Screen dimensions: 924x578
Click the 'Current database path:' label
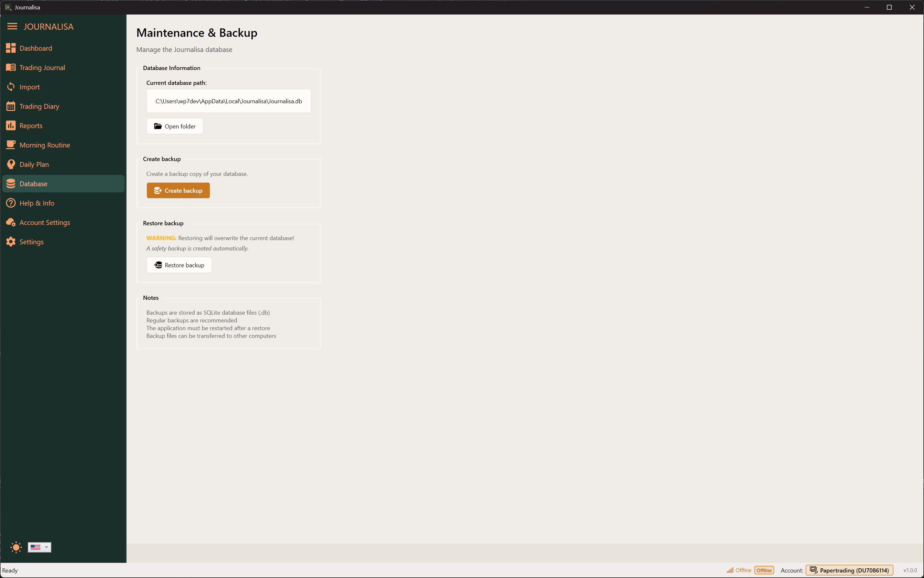(x=176, y=83)
